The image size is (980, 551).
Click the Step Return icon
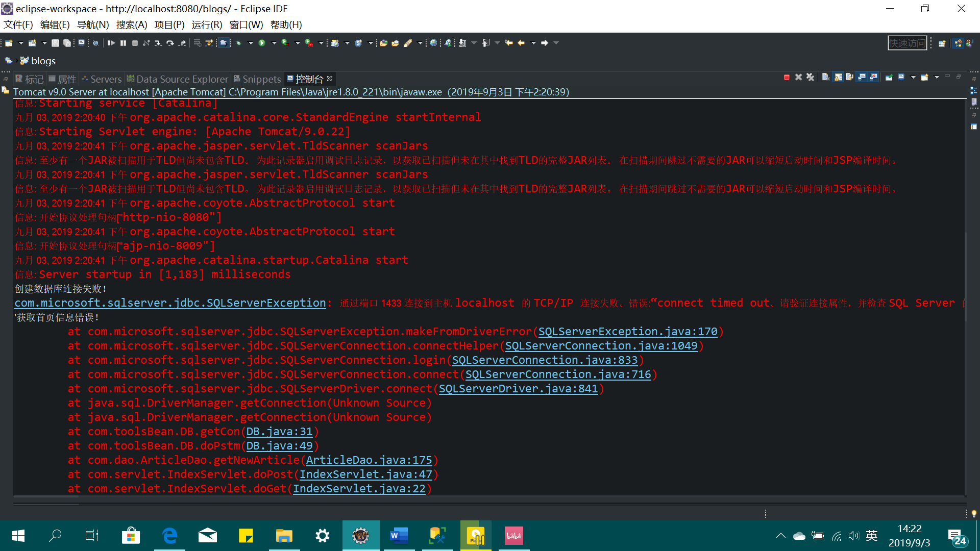point(182,43)
